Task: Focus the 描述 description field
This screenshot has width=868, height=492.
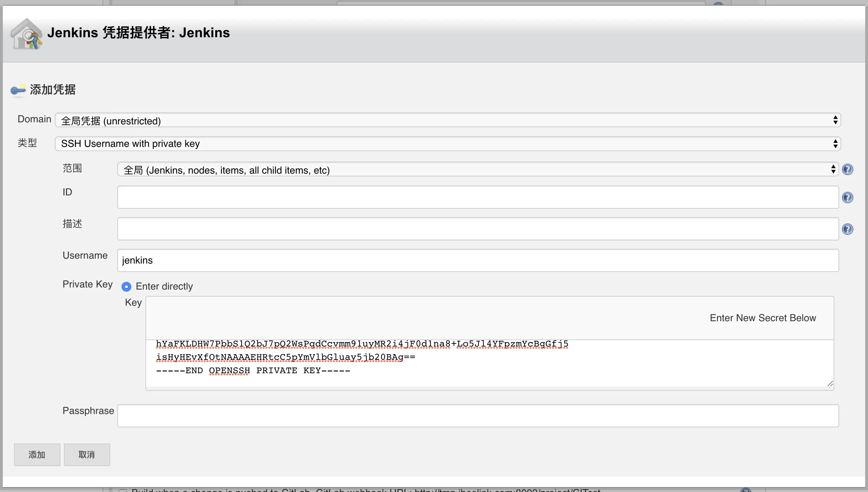Action: pyautogui.click(x=478, y=229)
